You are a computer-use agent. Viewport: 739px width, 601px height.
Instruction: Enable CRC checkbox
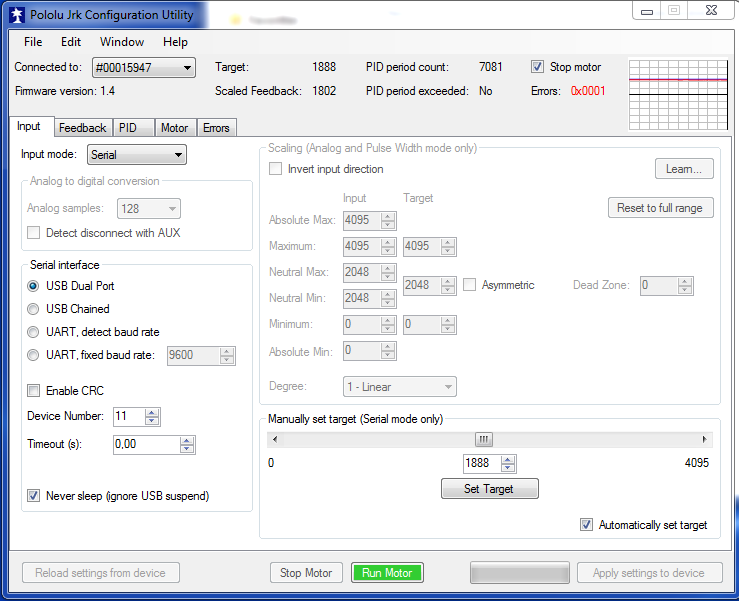click(33, 391)
